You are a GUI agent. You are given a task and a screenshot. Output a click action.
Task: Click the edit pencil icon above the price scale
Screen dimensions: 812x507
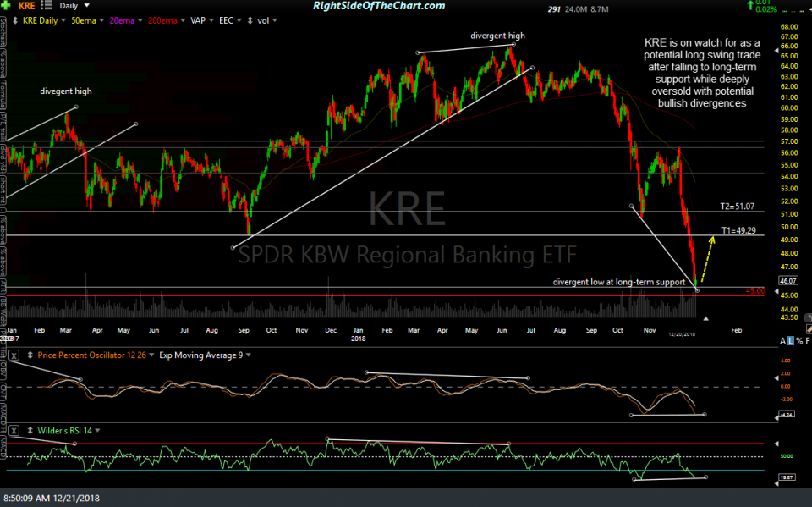(x=809, y=328)
